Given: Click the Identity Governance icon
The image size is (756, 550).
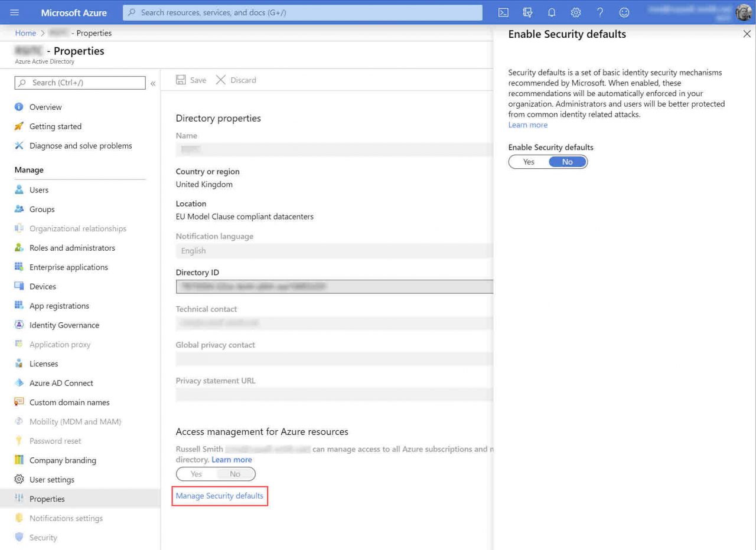Looking at the screenshot, I should coord(19,325).
